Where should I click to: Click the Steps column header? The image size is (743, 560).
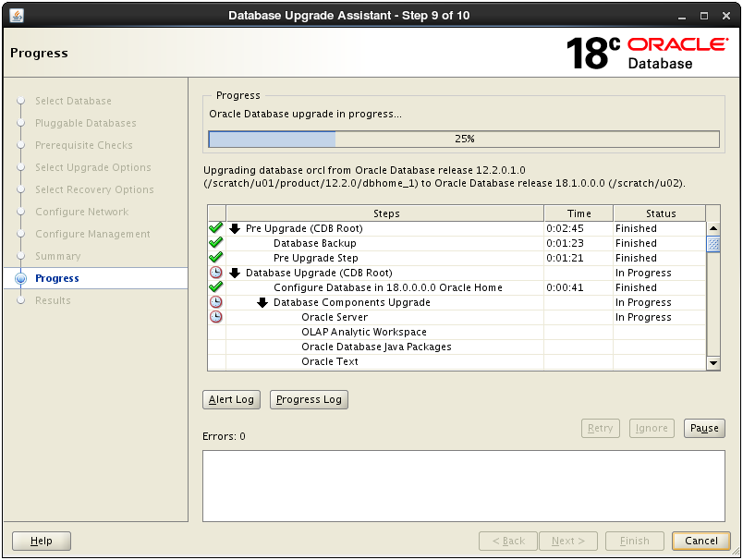tap(385, 213)
